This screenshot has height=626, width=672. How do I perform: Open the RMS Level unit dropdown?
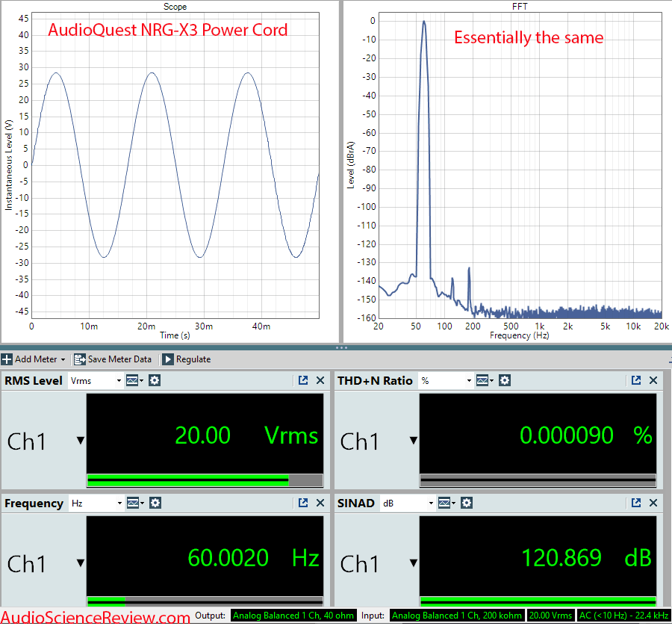click(96, 381)
